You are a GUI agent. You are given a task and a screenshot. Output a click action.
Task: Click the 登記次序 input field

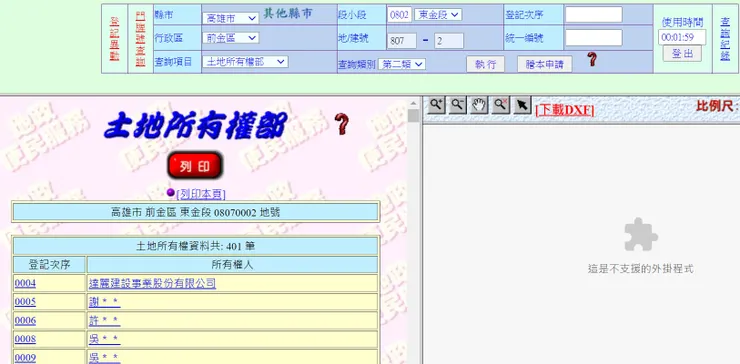coord(594,15)
